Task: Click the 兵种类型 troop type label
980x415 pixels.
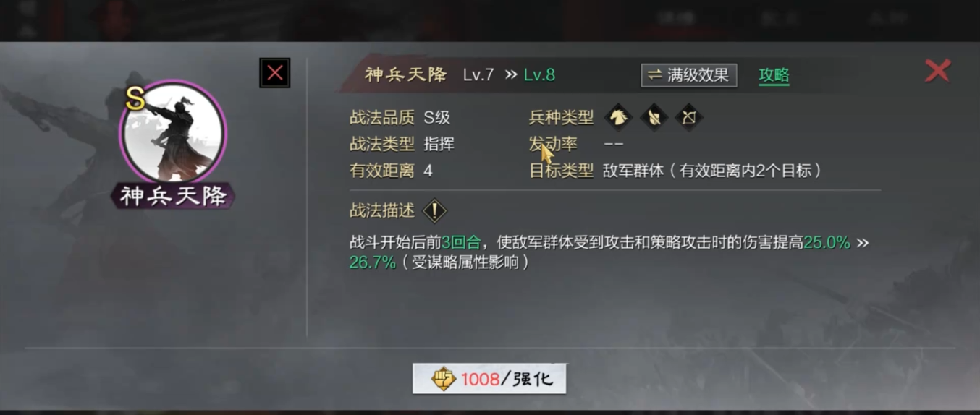Action: pos(561,117)
